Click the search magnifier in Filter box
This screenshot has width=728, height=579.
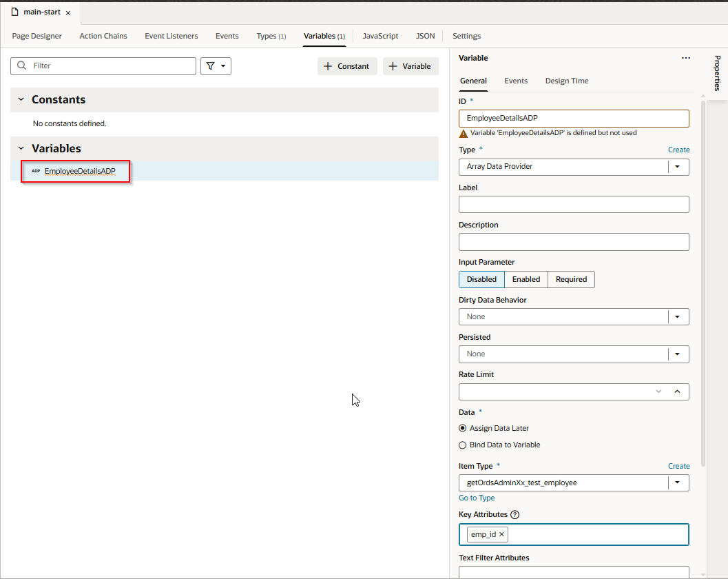(x=22, y=66)
